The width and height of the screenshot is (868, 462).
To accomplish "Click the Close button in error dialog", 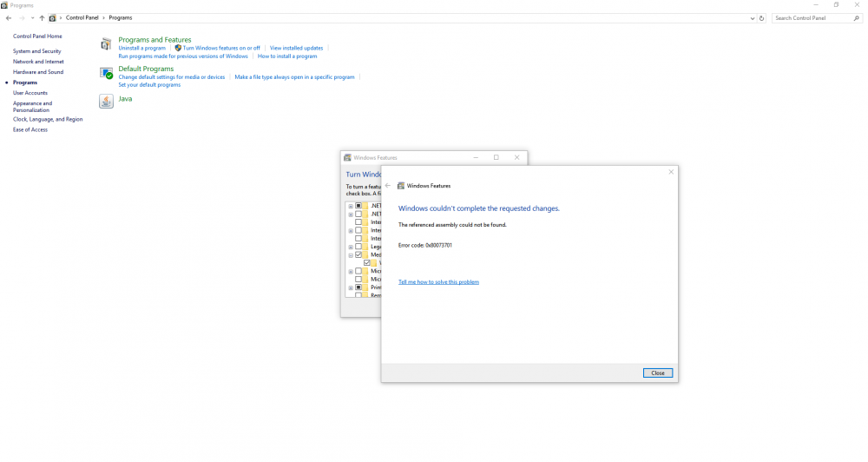I will (x=658, y=373).
